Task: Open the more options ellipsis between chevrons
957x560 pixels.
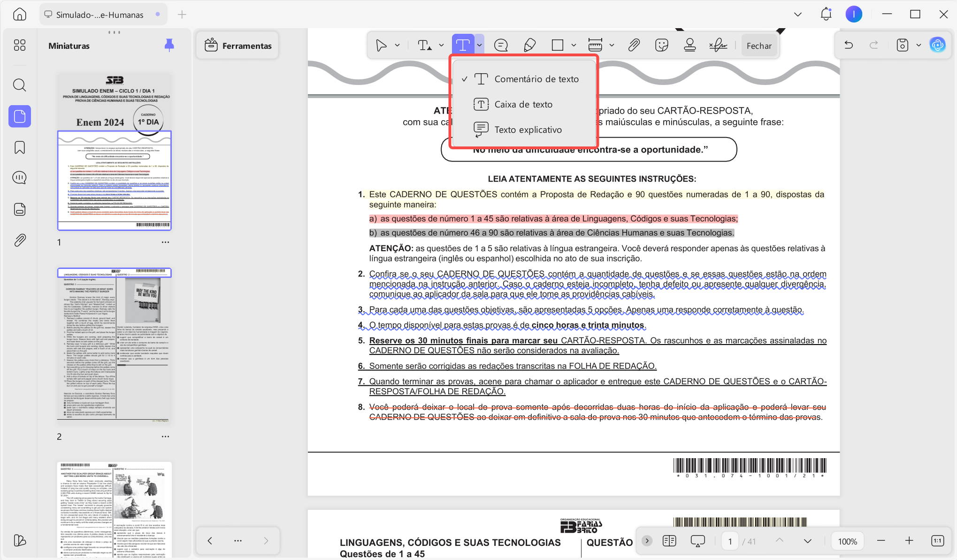Action: (x=238, y=541)
